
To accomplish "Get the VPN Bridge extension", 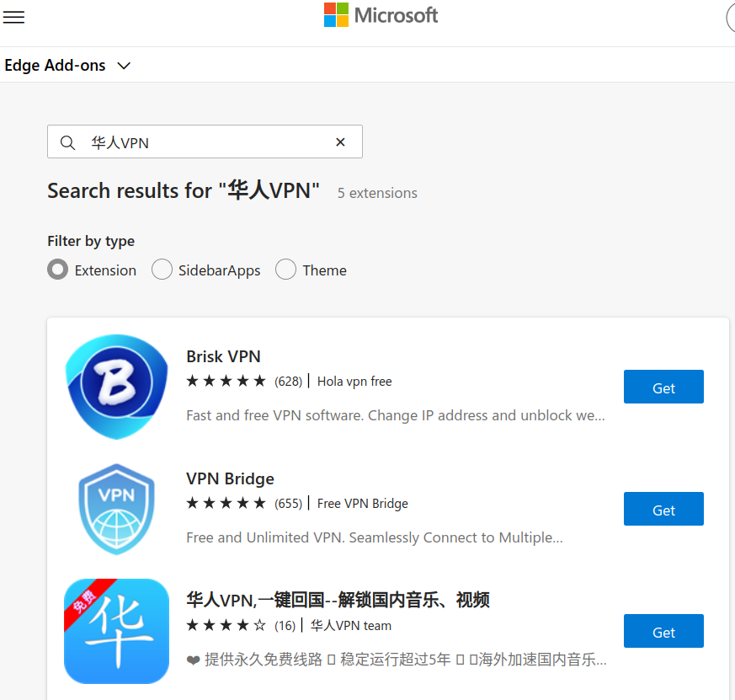I will tap(663, 509).
